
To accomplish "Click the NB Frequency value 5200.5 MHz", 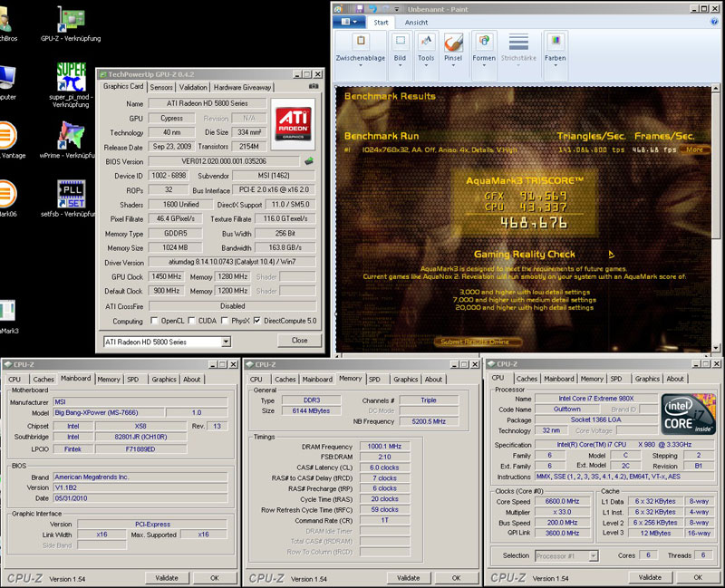I will 429,421.
